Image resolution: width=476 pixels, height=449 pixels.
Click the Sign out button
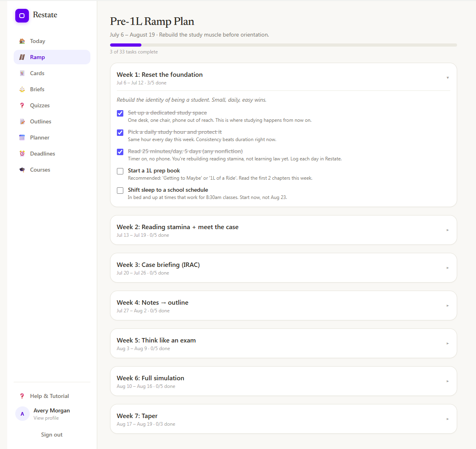(x=52, y=435)
